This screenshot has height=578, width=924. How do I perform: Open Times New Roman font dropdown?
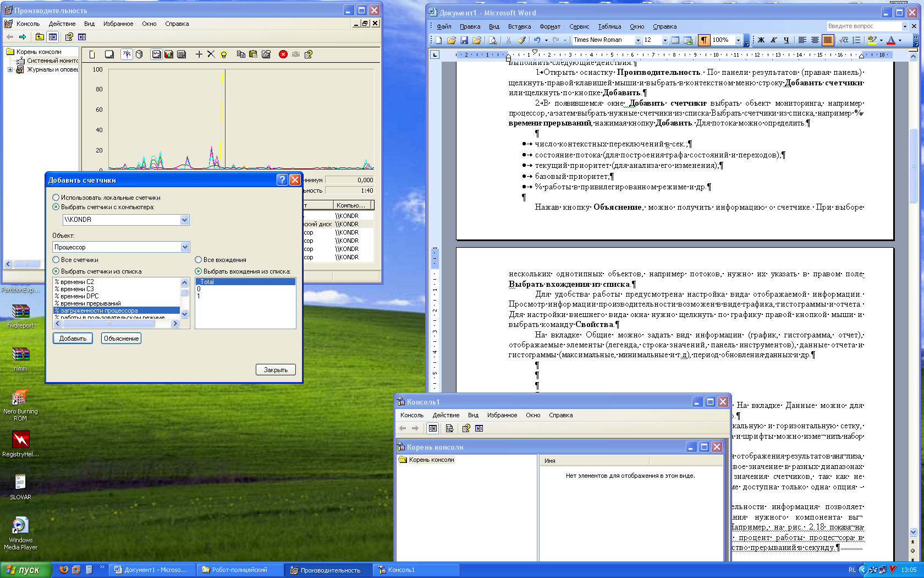[x=638, y=40]
